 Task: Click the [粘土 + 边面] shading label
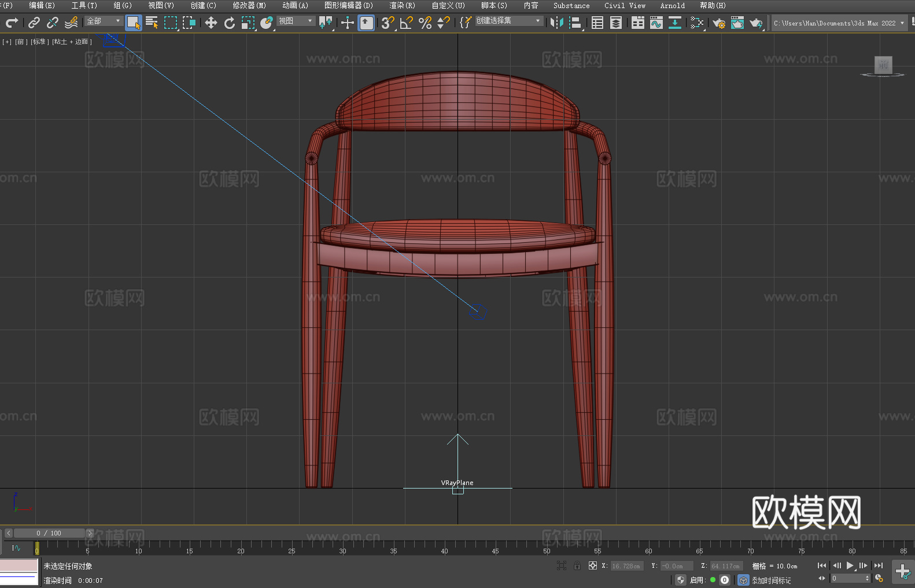tap(72, 42)
